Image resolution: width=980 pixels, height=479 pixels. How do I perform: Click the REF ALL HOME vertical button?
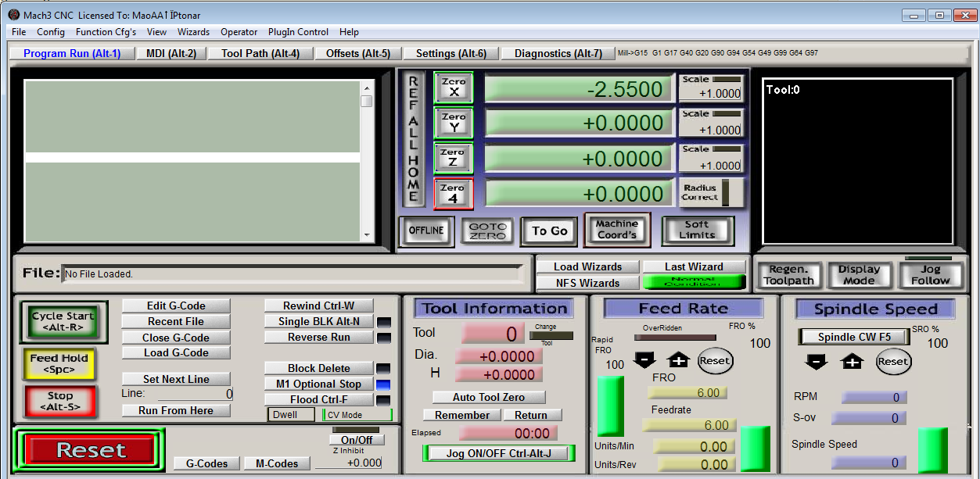[x=414, y=141]
